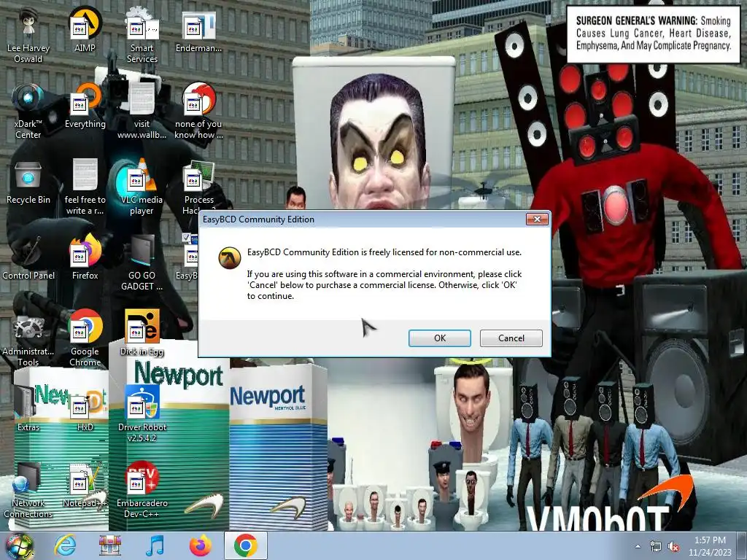The width and height of the screenshot is (747, 560).
Task: Open the Network Connections desktop icon
Action: click(28, 491)
